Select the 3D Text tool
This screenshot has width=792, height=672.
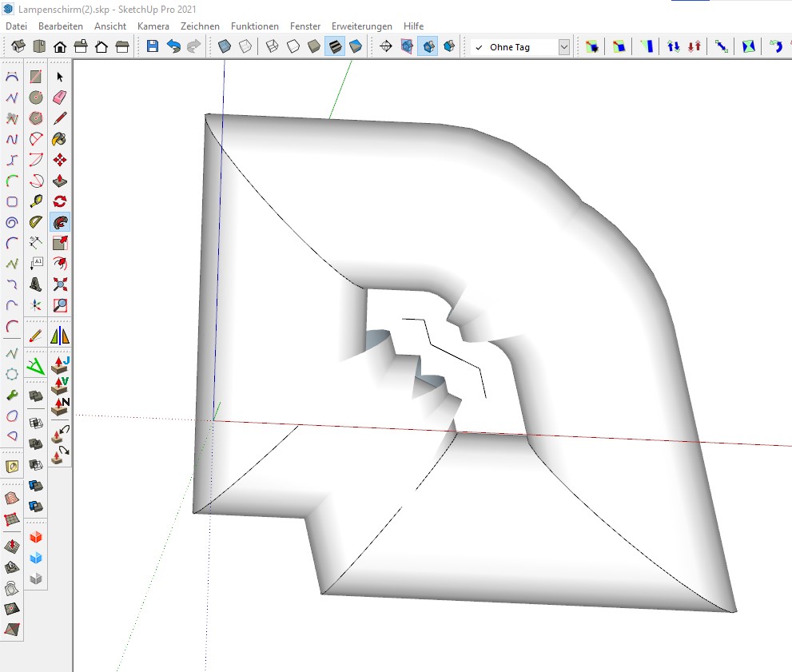click(x=36, y=284)
